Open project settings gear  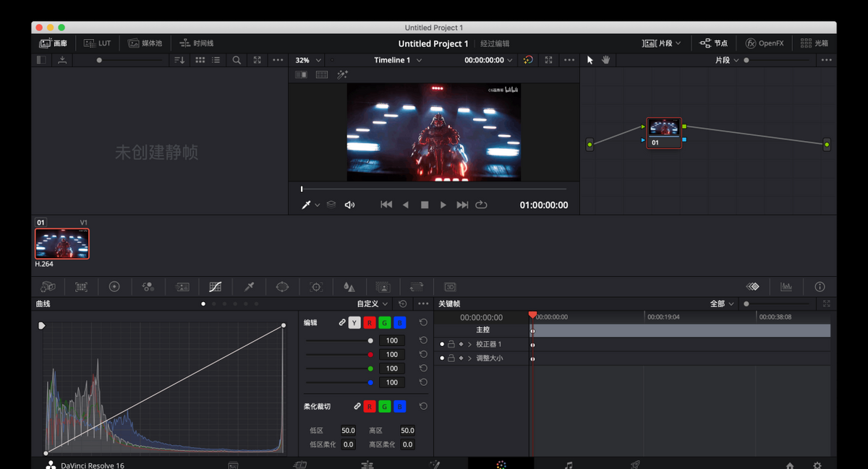pyautogui.click(x=817, y=466)
